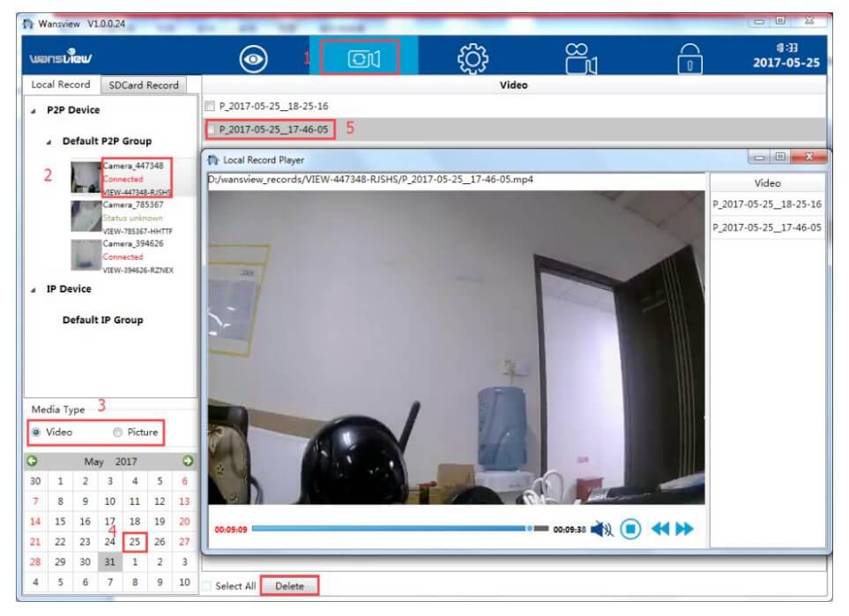Select Default IP Group in the tree
The width and height of the screenshot is (849, 616).
tap(103, 320)
